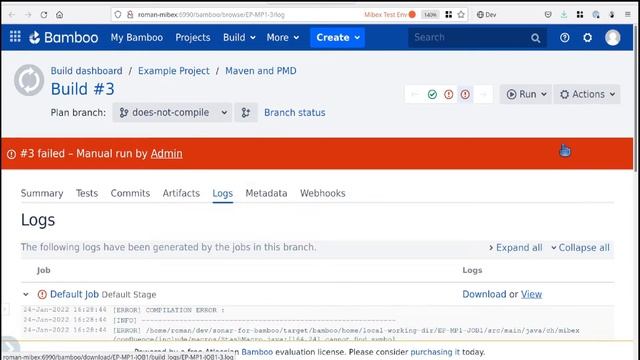Viewport: 640px width, 360px height.
Task: Open the browser hamburger menu
Action: [x=628, y=15]
